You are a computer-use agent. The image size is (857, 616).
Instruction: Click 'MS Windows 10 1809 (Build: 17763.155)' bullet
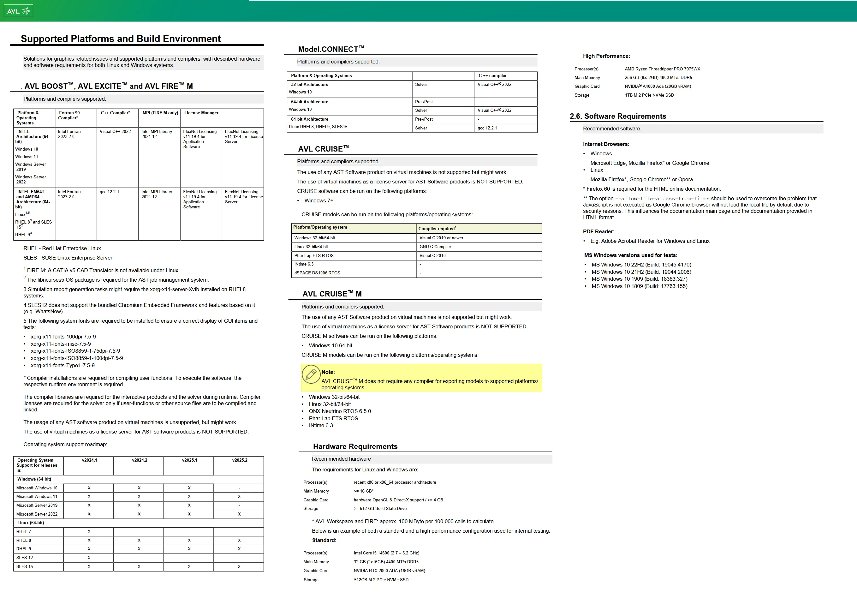click(x=639, y=286)
